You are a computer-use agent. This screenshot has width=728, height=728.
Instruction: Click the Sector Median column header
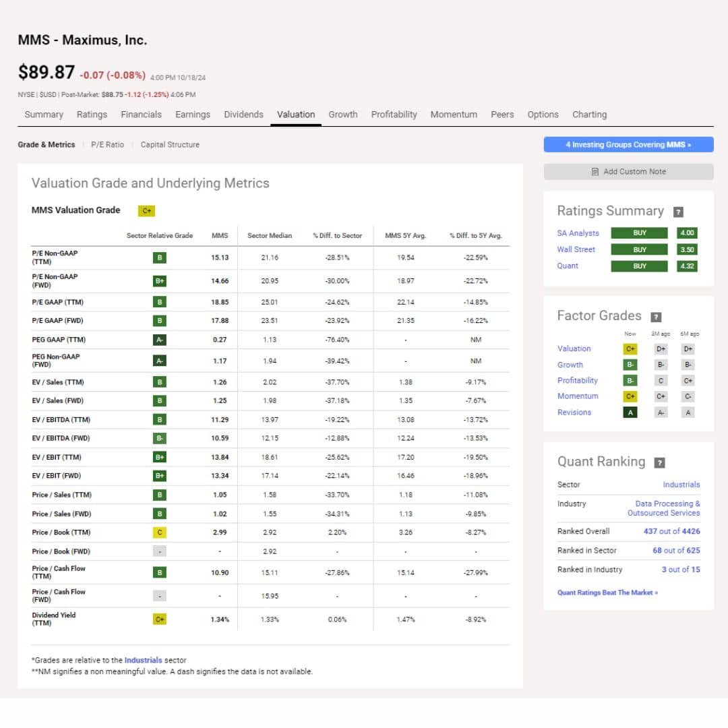pos(270,236)
